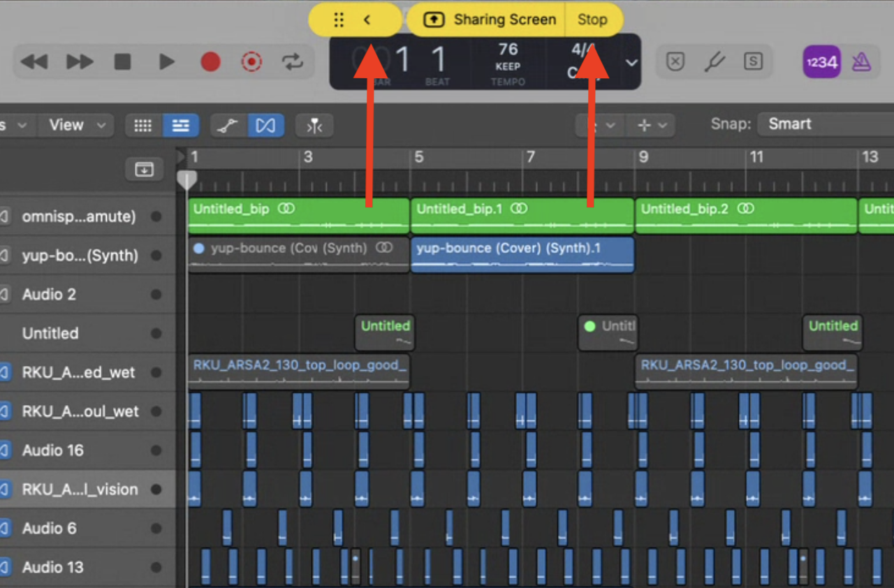894x588 pixels.
Task: Activate the tuner icon in the toolbar
Action: [x=714, y=61]
